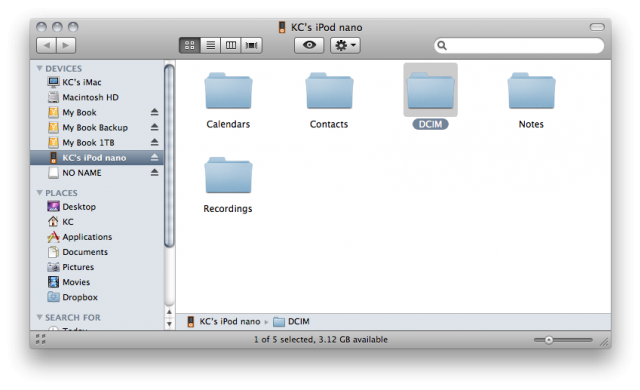Click sidebar scroll down arrow

(169, 324)
